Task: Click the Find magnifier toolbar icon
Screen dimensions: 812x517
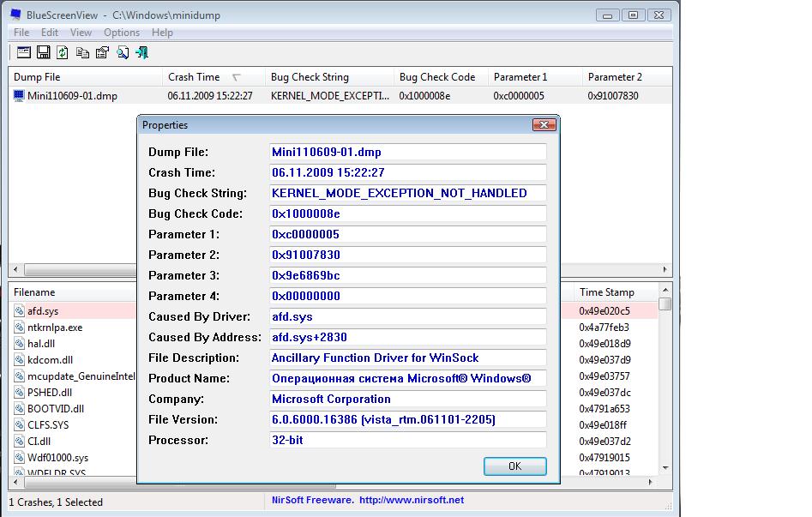Action: (123, 52)
